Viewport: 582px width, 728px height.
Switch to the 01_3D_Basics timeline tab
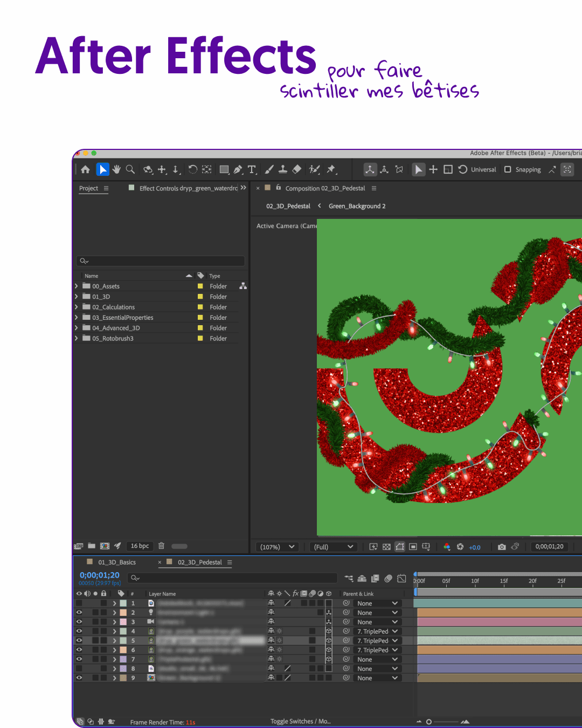(116, 562)
